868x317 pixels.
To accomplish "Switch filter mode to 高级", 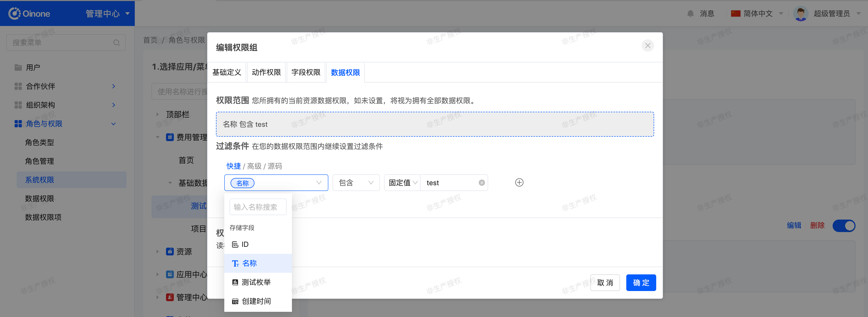I will (254, 166).
